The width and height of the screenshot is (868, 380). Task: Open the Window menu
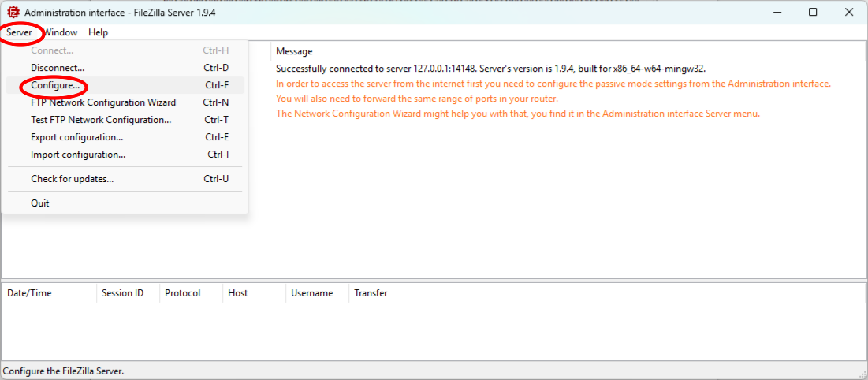(61, 32)
